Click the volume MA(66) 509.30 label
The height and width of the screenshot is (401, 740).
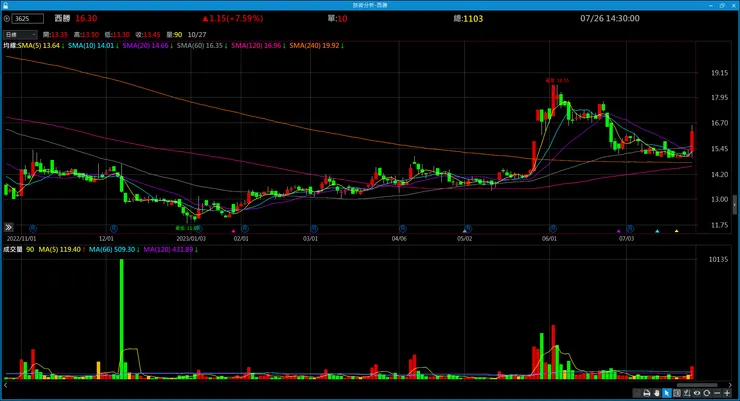click(x=114, y=250)
